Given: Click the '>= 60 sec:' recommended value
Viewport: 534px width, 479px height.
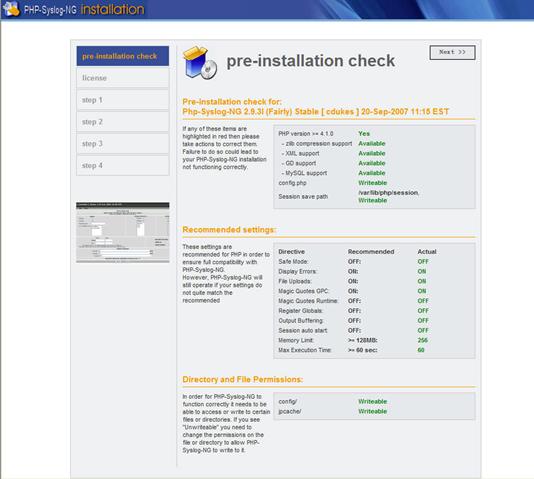Looking at the screenshot, I should coord(363,350).
